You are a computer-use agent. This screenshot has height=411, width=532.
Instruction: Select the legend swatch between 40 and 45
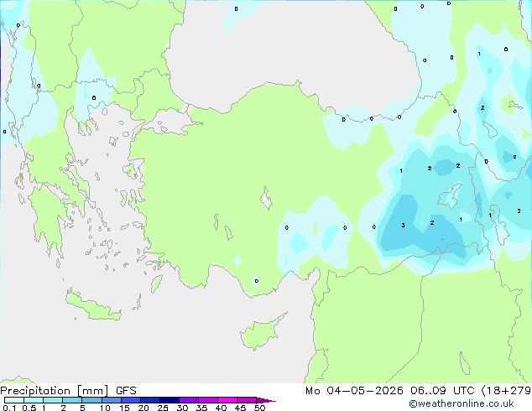click(x=227, y=400)
